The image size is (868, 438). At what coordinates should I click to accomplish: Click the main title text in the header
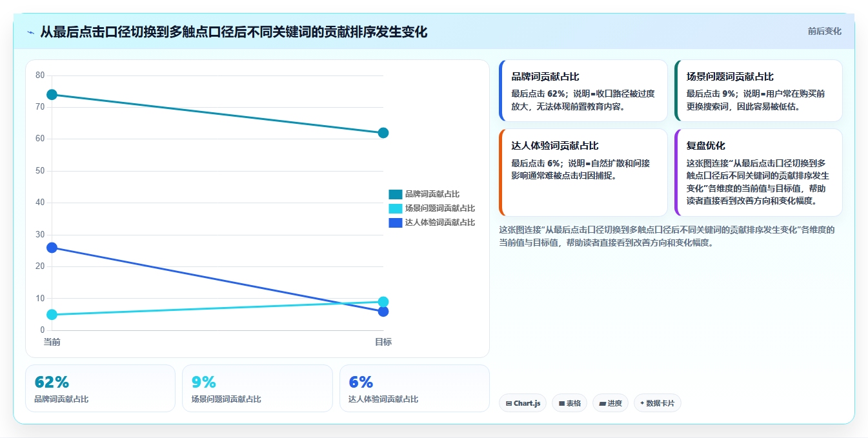pos(234,32)
